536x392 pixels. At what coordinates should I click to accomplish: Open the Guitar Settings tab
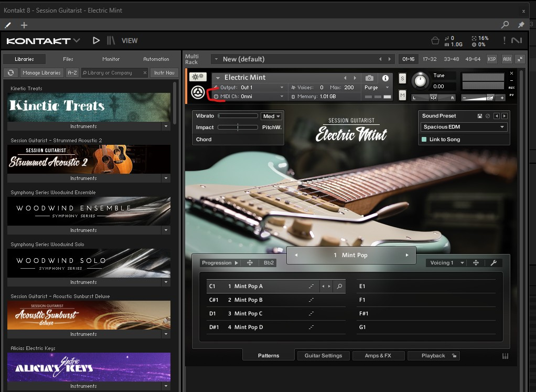coord(323,356)
